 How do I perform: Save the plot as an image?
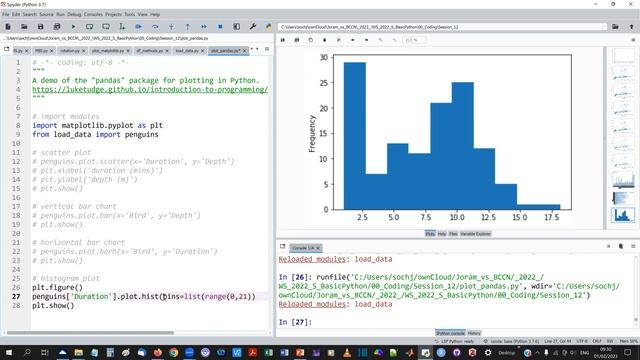282,40
